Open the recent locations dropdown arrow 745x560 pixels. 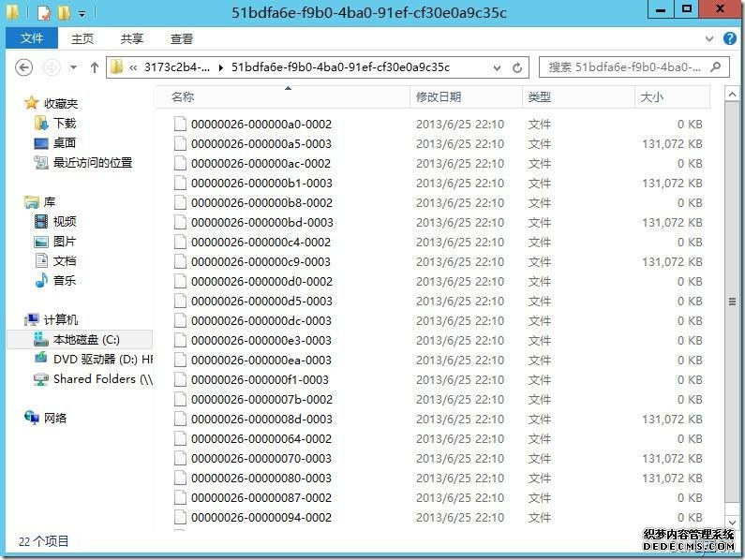(x=73, y=68)
